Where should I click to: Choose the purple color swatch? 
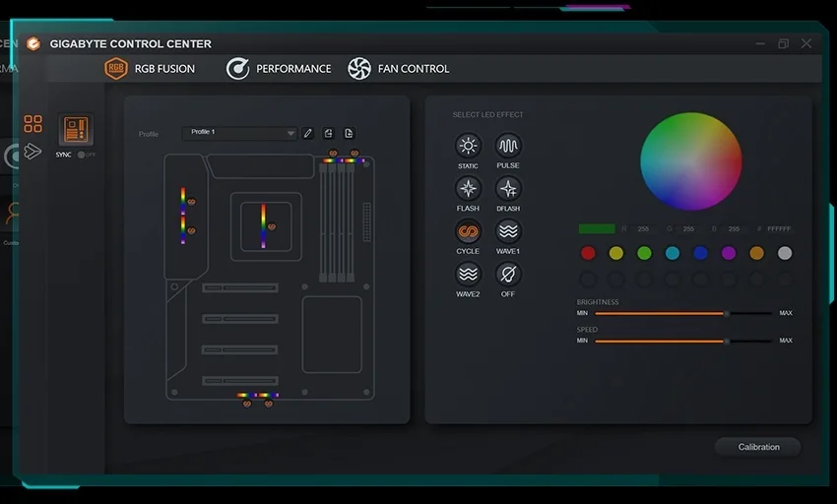coord(729,253)
